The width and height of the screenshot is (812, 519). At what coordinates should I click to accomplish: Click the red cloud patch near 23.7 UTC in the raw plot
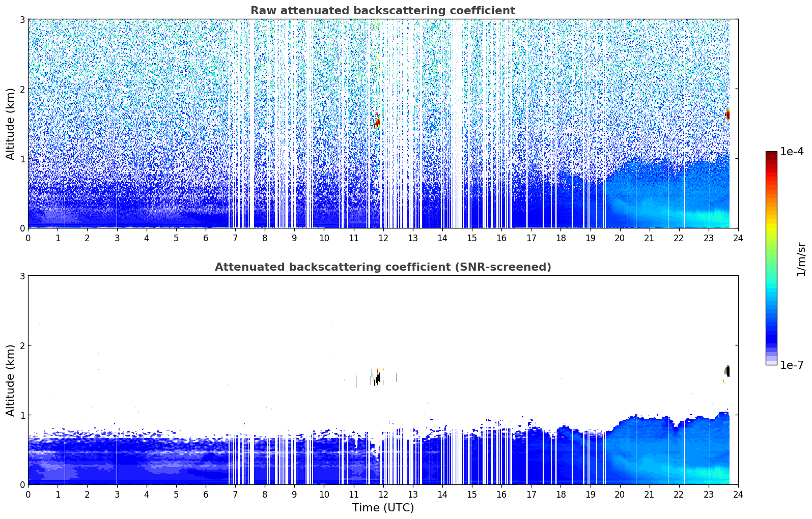click(x=727, y=114)
